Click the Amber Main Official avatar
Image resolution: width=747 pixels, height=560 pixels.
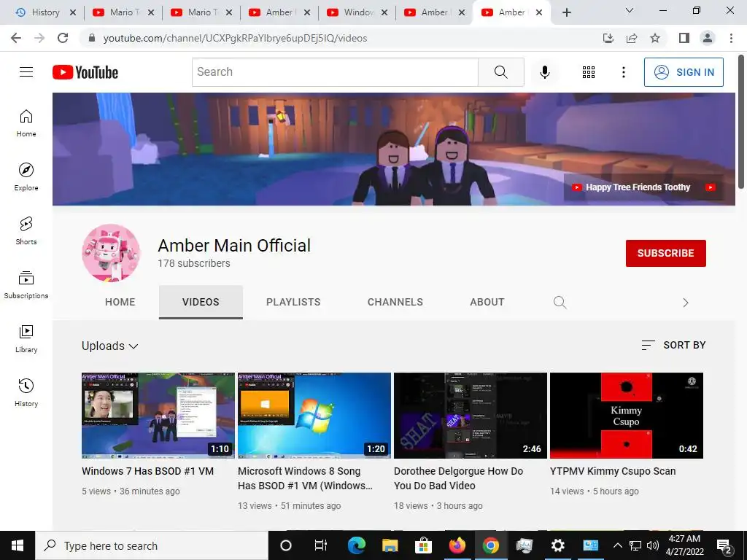[x=111, y=253]
